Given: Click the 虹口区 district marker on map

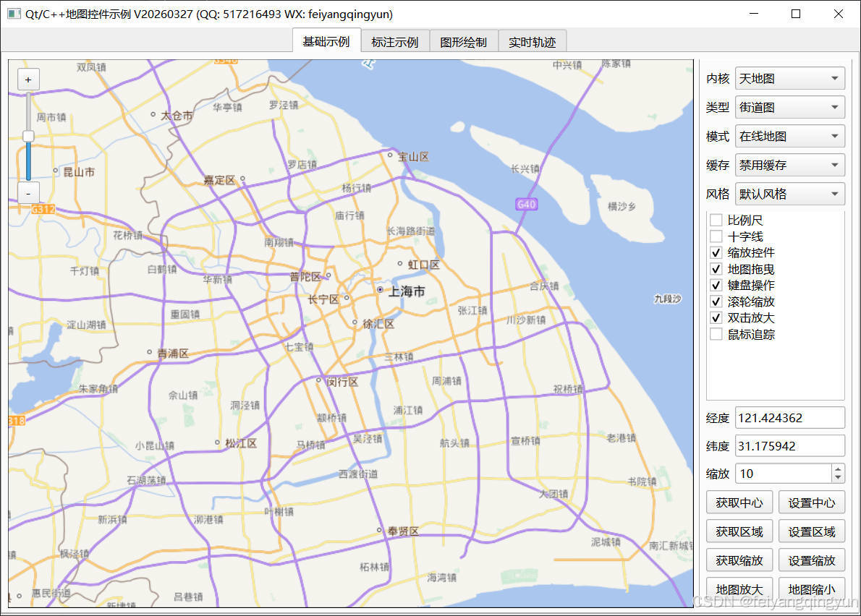Looking at the screenshot, I should tap(399, 264).
